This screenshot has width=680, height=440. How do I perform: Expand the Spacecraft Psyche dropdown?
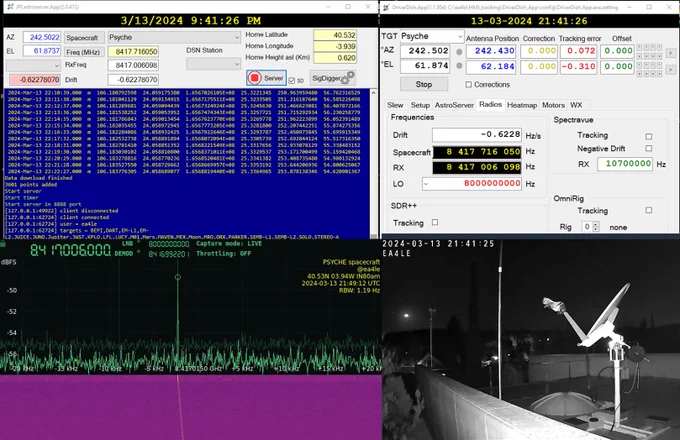(173, 37)
